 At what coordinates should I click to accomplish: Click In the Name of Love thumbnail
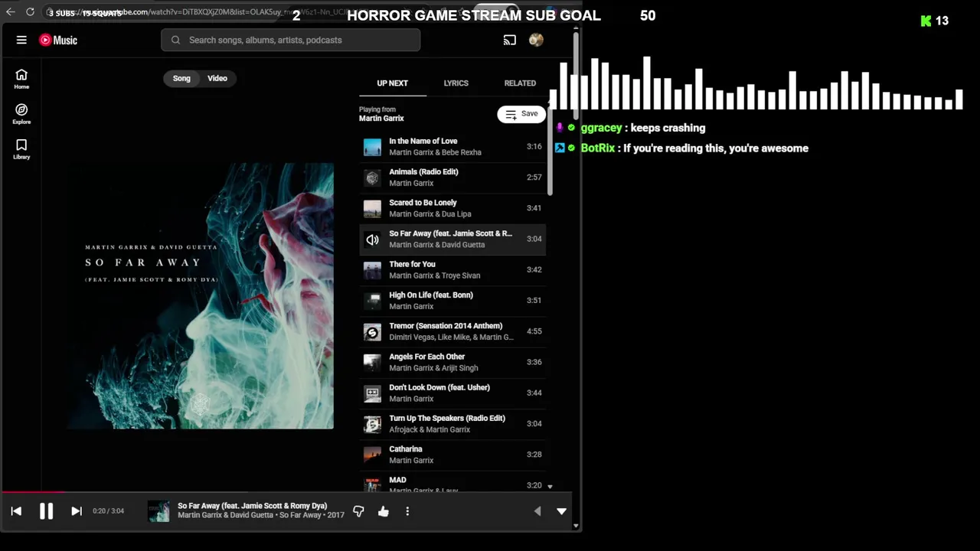pos(372,147)
